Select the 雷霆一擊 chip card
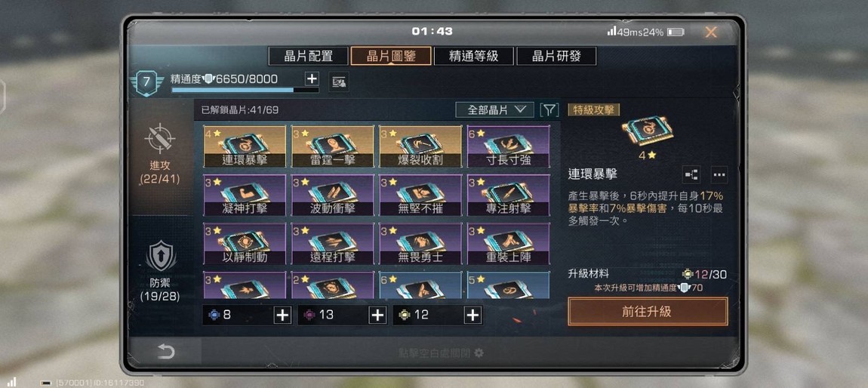The width and height of the screenshot is (868, 388). pos(333,146)
